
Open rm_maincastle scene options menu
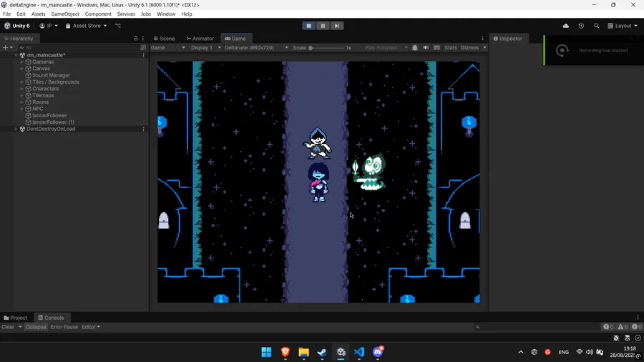[x=143, y=55]
